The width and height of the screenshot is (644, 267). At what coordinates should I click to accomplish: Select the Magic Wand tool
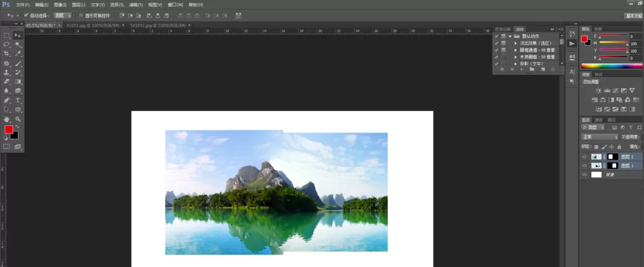(18, 44)
